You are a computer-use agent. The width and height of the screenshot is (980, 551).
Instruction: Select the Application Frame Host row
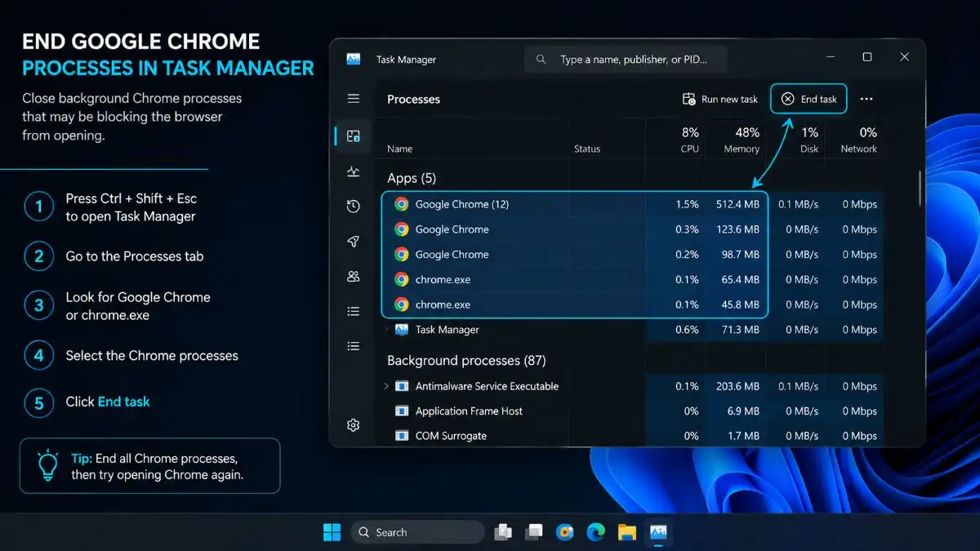[633, 411]
